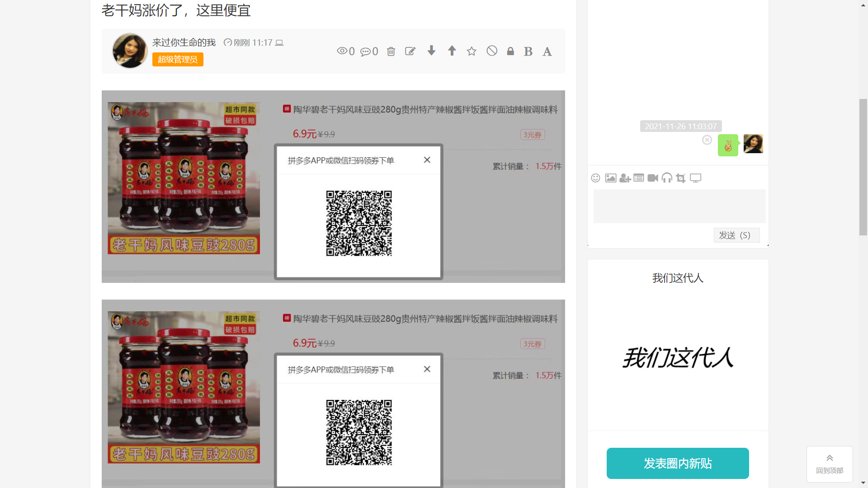Click author name 来过你生命的我
This screenshot has height=488, width=868.
(184, 42)
